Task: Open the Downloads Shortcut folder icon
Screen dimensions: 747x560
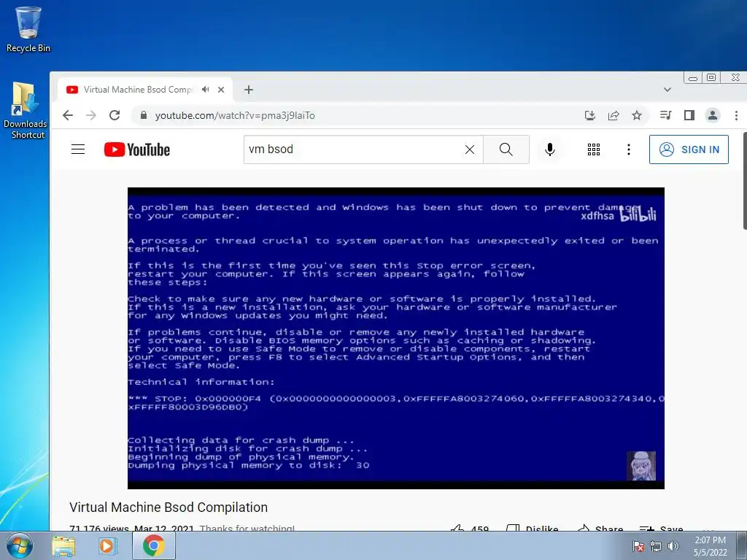Action: coord(26,111)
